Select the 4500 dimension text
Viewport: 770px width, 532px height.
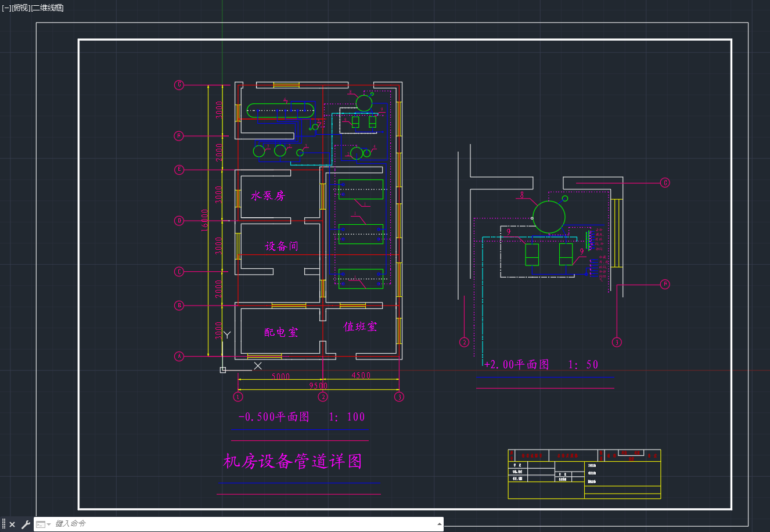(x=361, y=375)
